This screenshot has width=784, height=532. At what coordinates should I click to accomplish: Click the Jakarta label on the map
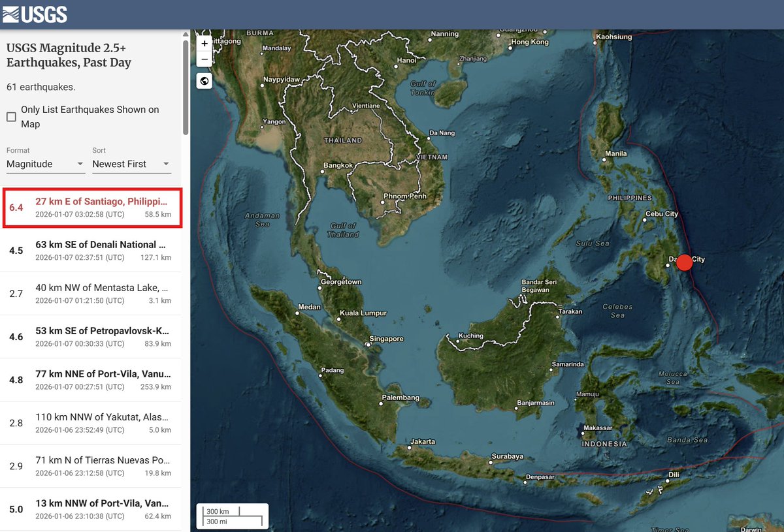pyautogui.click(x=423, y=442)
